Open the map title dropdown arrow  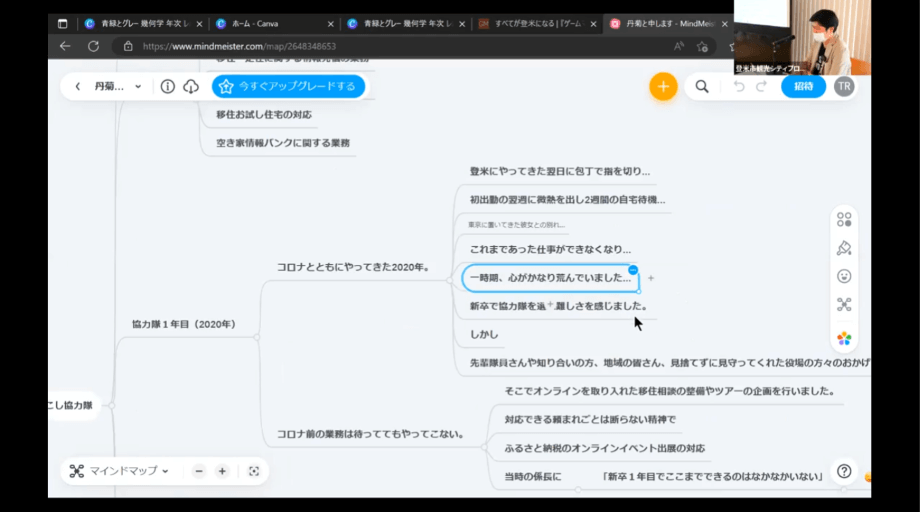pyautogui.click(x=138, y=86)
